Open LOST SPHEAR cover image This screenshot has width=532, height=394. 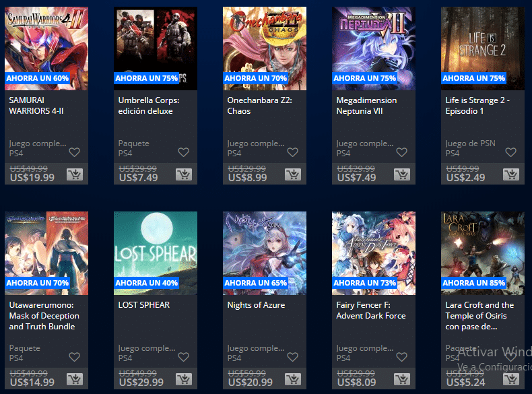coord(156,253)
